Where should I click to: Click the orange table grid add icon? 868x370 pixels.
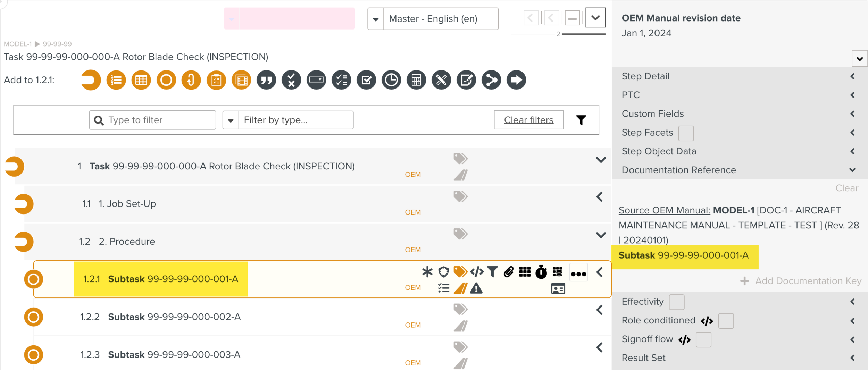click(141, 80)
